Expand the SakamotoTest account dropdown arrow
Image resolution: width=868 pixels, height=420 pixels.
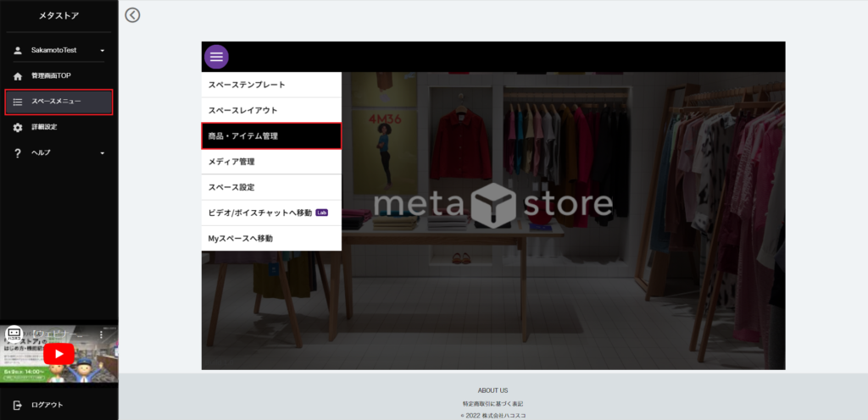click(103, 51)
